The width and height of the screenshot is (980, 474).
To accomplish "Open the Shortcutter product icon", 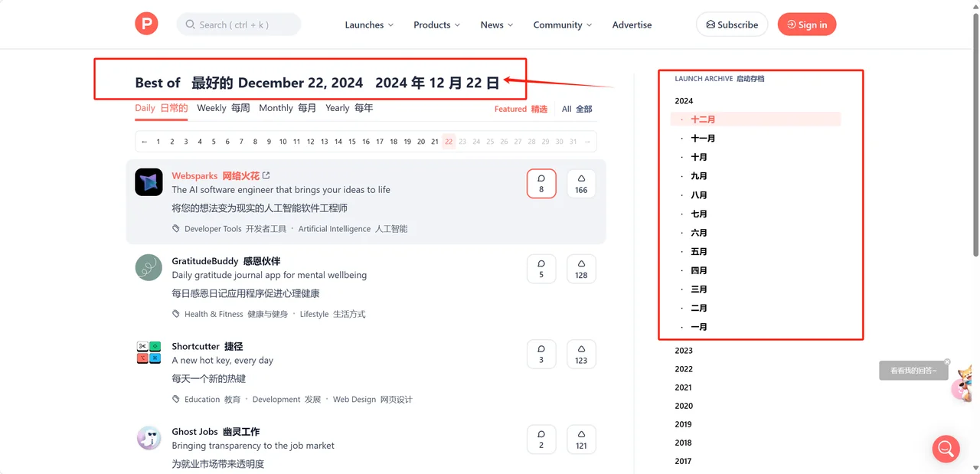I will pyautogui.click(x=149, y=353).
